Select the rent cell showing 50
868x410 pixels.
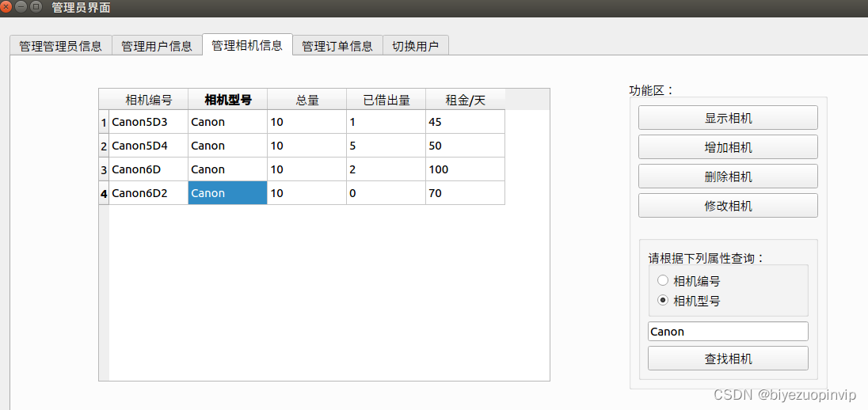pyautogui.click(x=465, y=146)
